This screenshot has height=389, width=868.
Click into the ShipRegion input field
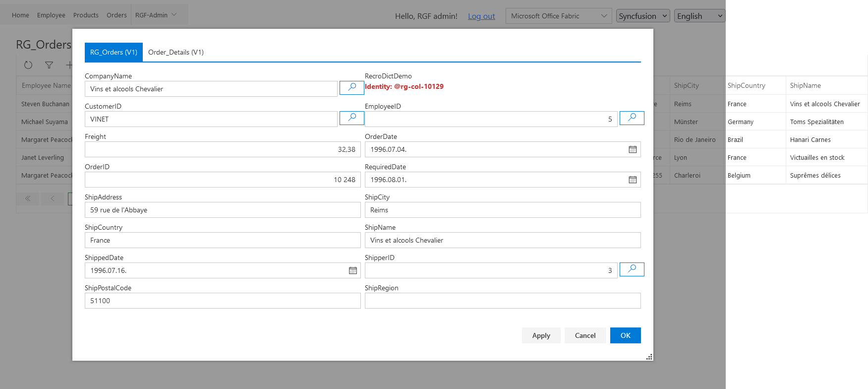click(502, 301)
